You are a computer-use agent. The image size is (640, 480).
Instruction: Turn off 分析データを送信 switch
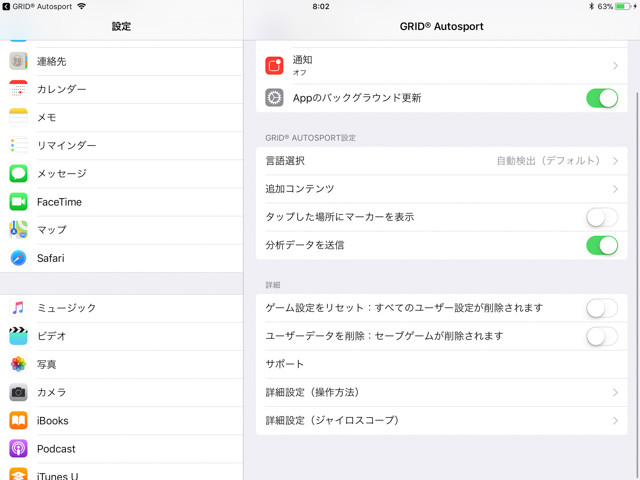602,245
